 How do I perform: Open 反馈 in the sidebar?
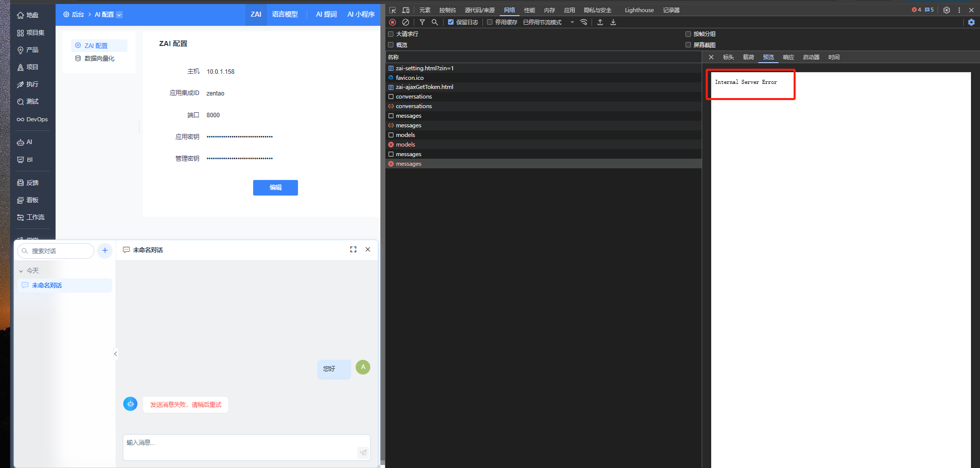tap(28, 183)
